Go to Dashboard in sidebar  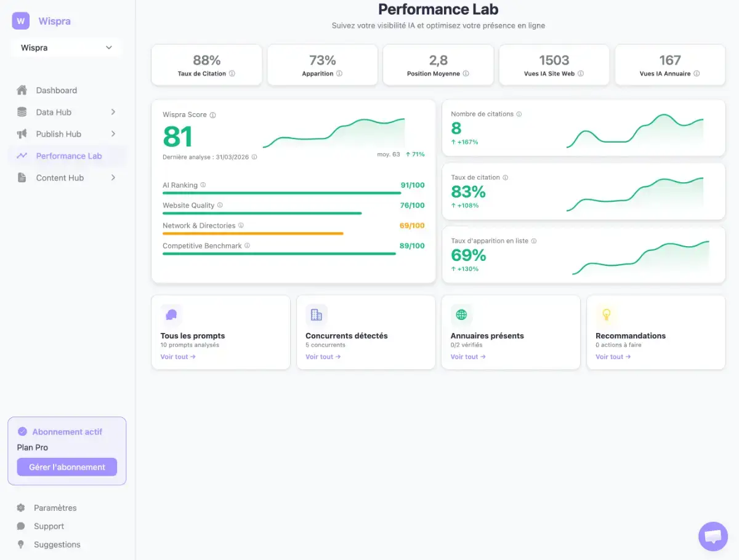56,90
